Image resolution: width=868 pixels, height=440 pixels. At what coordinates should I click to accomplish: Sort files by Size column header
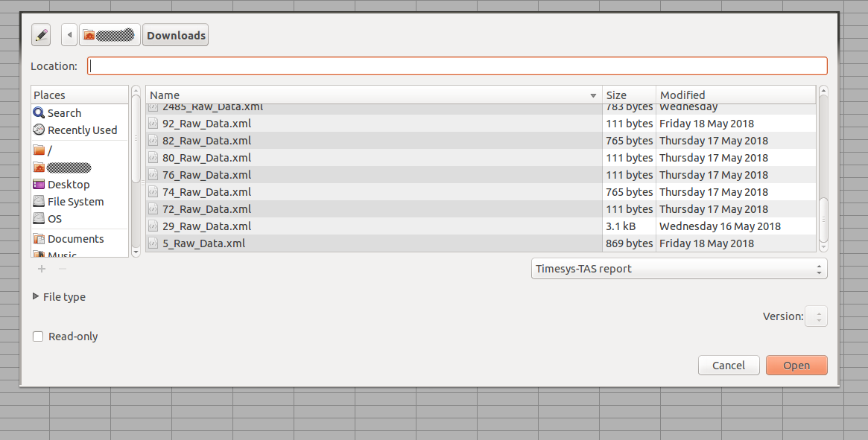pyautogui.click(x=629, y=95)
